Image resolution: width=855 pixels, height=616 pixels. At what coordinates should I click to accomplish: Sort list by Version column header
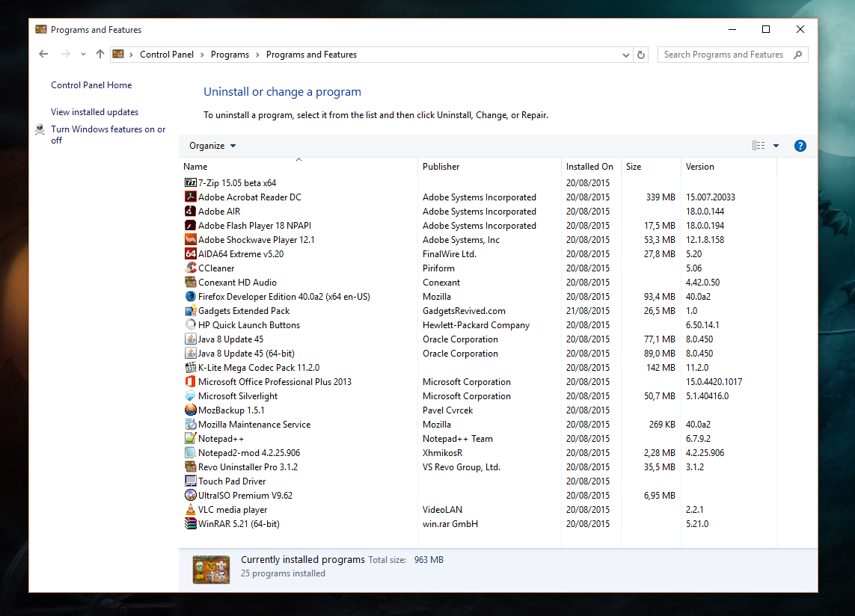(x=729, y=166)
